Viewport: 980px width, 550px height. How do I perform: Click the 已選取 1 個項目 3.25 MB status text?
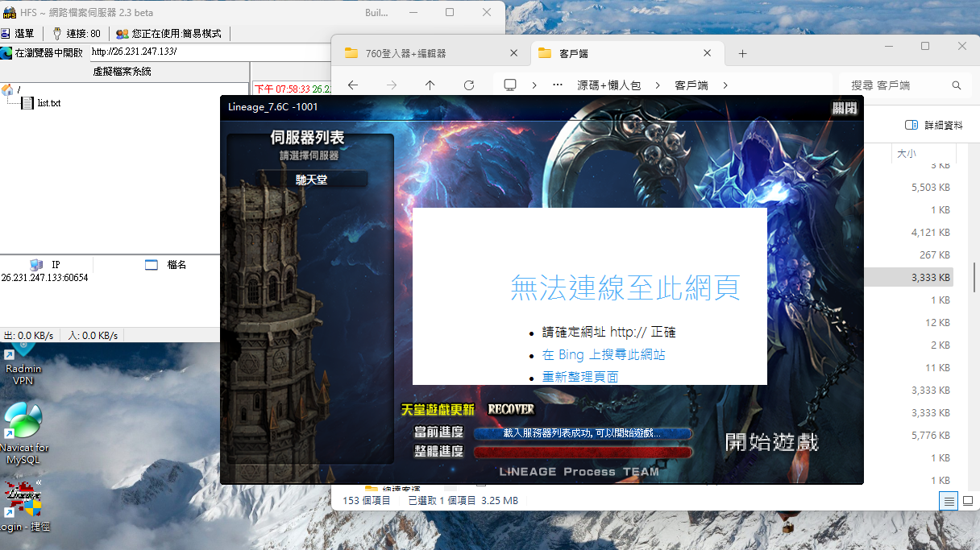(x=463, y=500)
